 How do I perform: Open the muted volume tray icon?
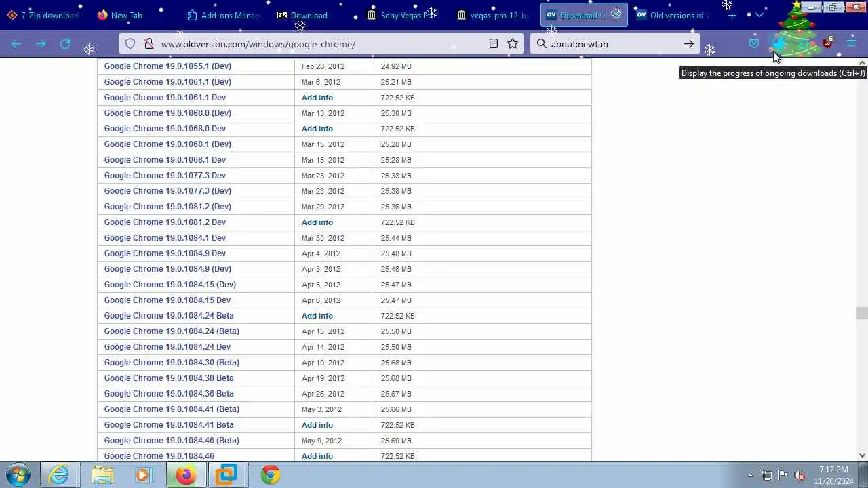[x=800, y=476]
